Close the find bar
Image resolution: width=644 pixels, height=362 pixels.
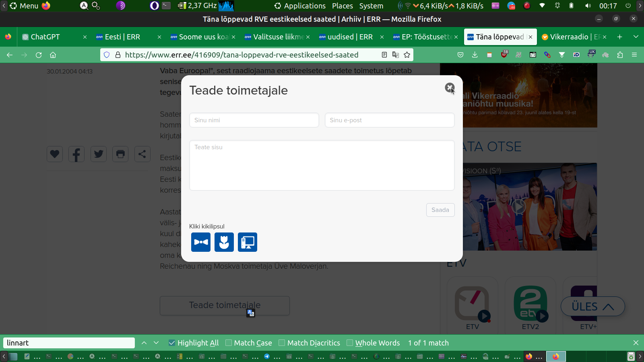coord(636,343)
